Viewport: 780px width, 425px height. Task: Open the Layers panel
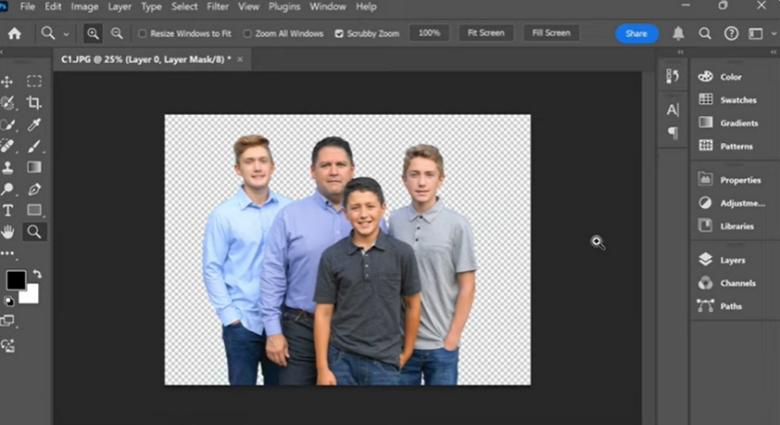point(732,260)
